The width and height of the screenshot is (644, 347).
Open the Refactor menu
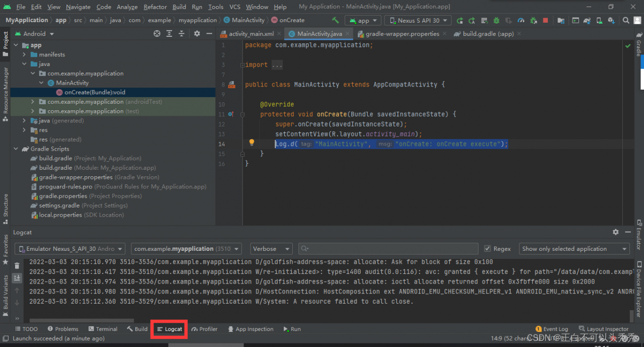[155, 7]
